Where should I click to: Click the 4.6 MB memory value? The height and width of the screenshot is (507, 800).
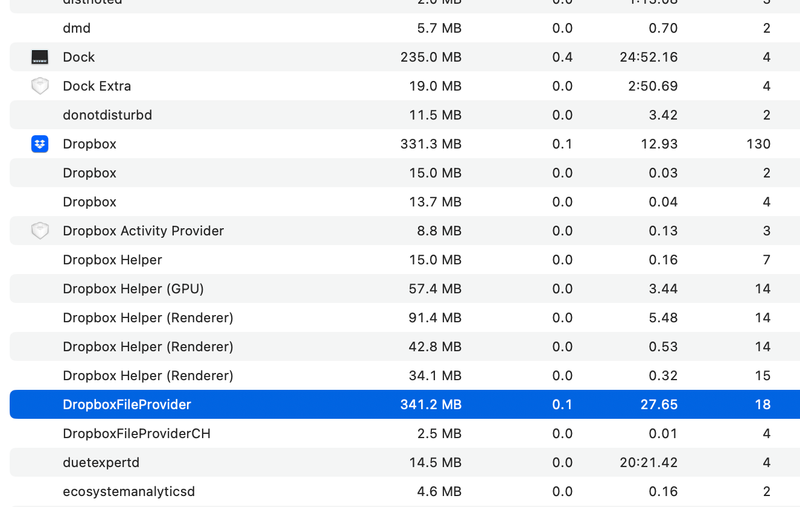(439, 491)
